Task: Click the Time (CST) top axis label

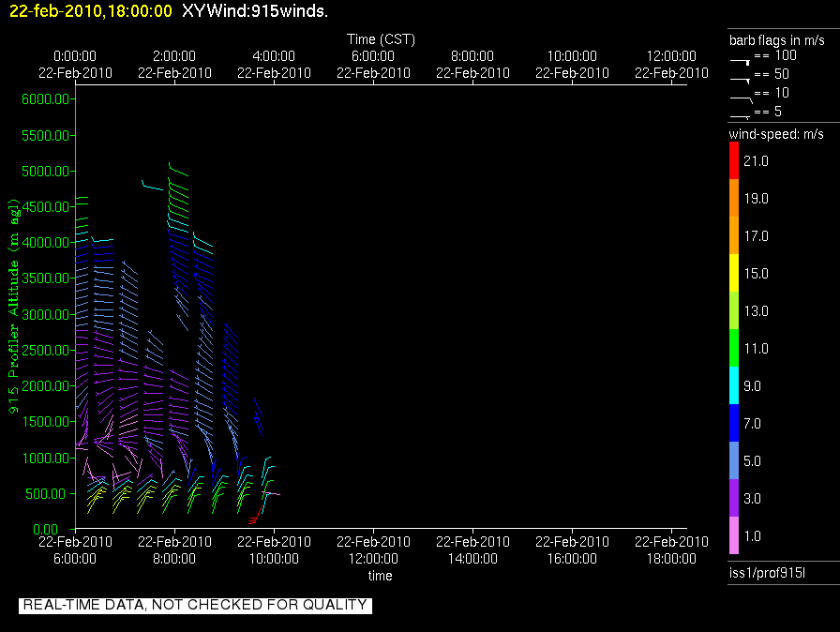Action: [381, 39]
